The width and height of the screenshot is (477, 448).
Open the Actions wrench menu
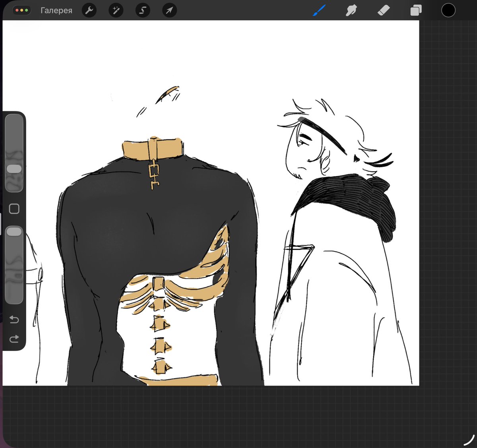coord(89,10)
